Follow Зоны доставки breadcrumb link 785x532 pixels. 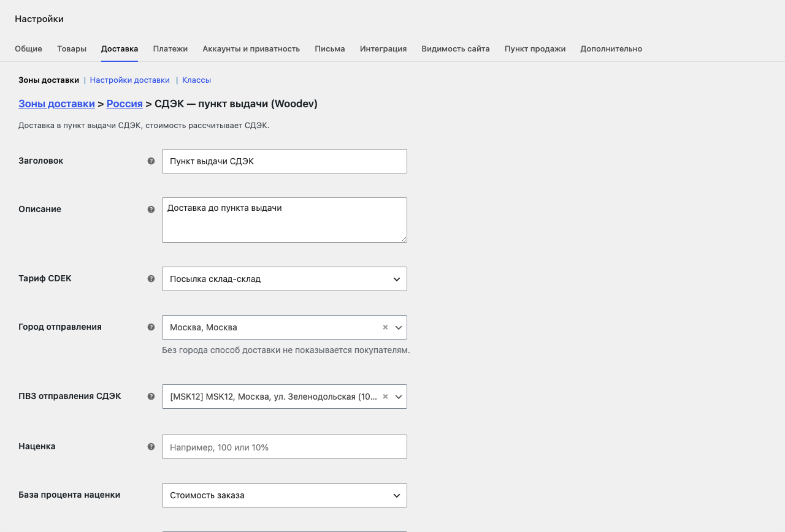tap(56, 104)
